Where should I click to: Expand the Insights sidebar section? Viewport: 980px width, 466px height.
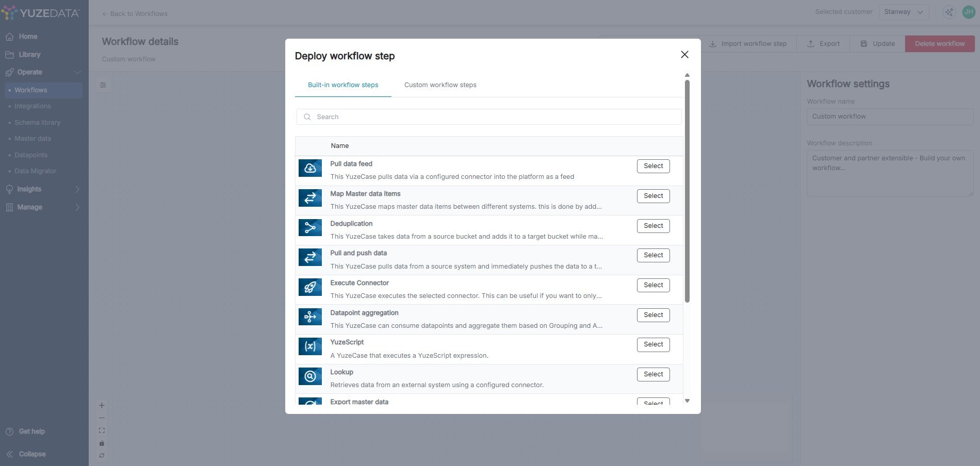click(x=77, y=189)
